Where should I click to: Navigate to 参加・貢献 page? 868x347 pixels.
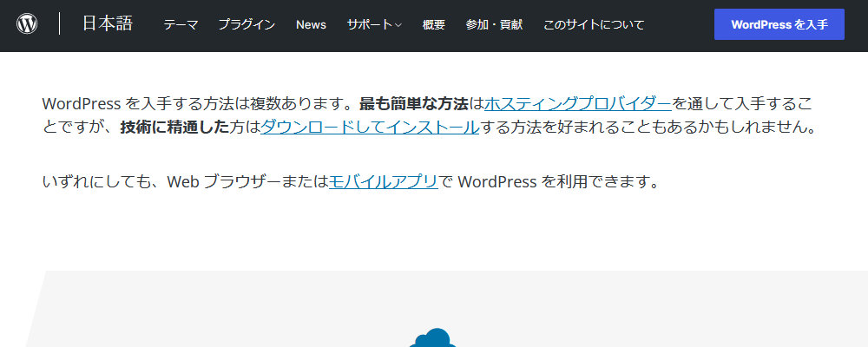click(x=495, y=24)
